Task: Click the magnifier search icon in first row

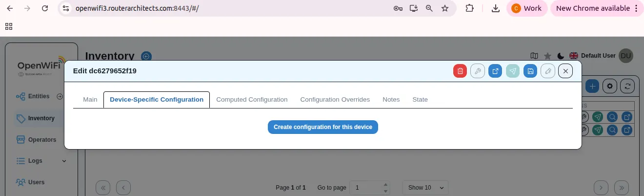Action: 612,117
